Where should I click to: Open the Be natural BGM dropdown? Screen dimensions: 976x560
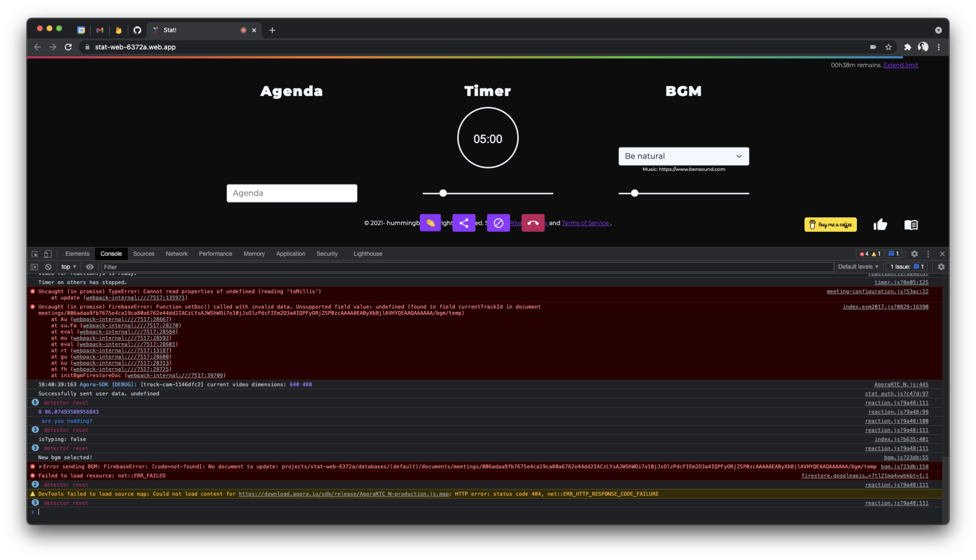pyautogui.click(x=683, y=156)
